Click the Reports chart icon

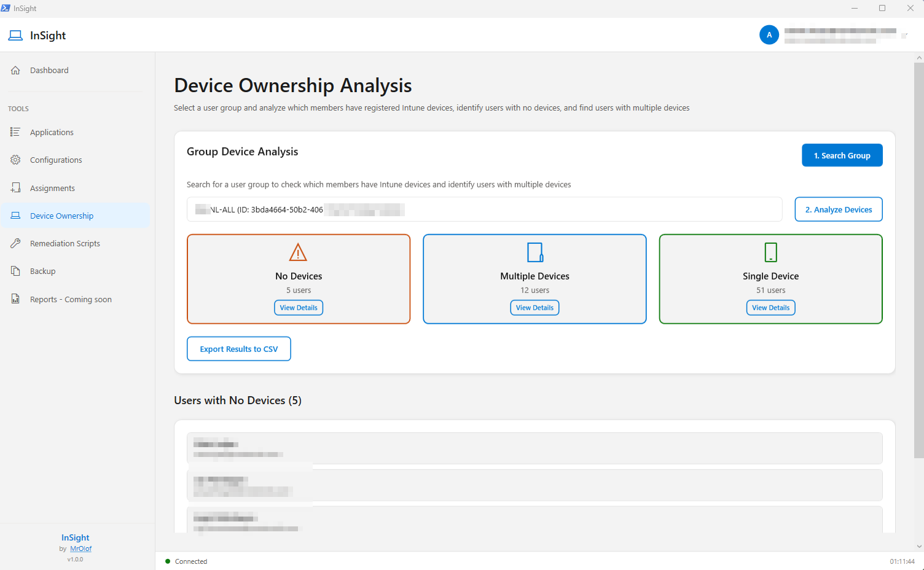pos(15,299)
